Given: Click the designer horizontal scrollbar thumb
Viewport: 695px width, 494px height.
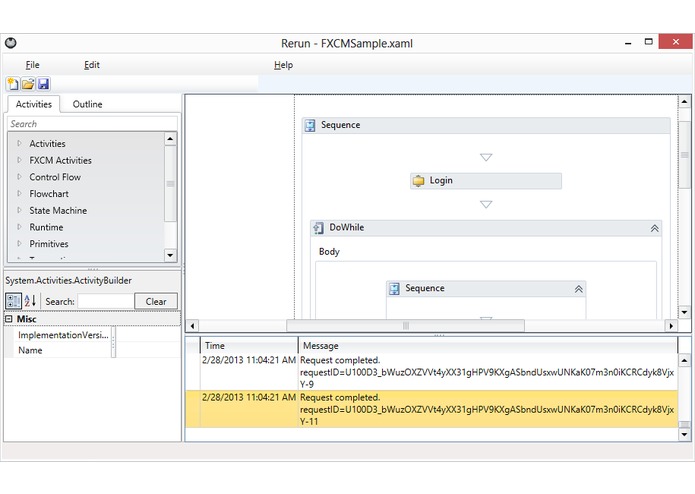Looking at the screenshot, I should tap(406, 326).
